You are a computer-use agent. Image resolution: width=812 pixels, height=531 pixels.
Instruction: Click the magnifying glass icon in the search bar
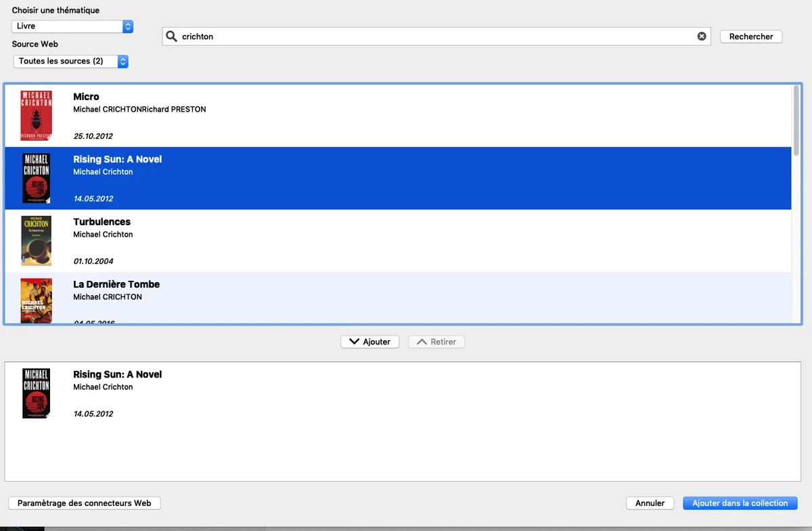(171, 37)
